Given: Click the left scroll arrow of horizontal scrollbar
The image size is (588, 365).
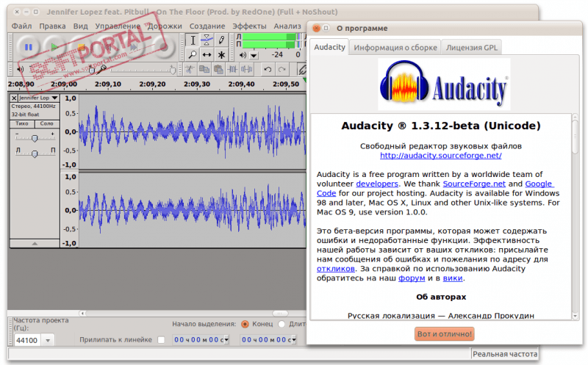Looking at the screenshot, I should coord(82,314).
